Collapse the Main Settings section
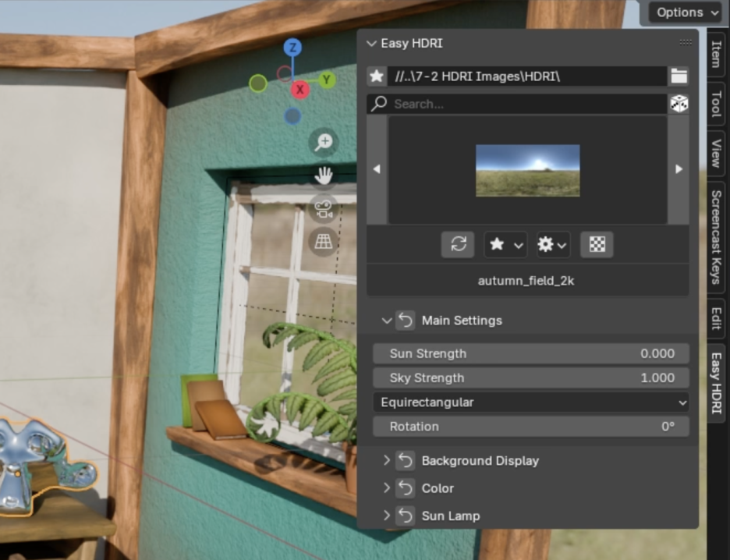The width and height of the screenshot is (730, 560). pyautogui.click(x=386, y=321)
